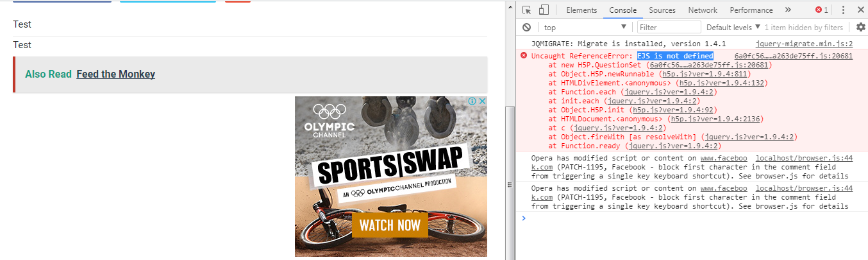The height and width of the screenshot is (260, 868).
Task: Focus the console Filter input field
Action: [x=669, y=28]
